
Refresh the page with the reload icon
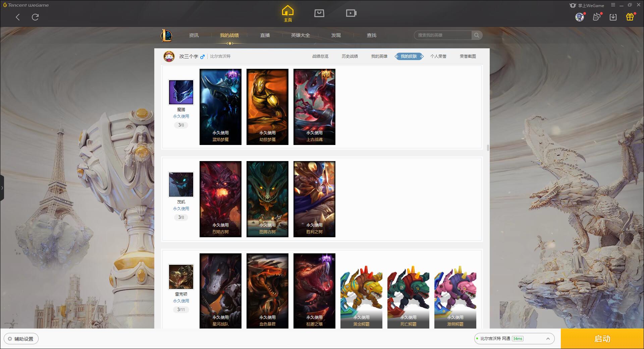tap(35, 17)
